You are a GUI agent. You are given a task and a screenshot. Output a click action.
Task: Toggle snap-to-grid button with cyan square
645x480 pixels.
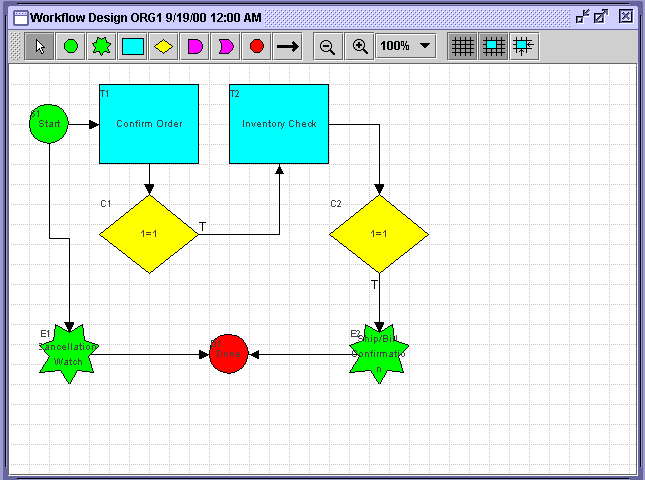click(493, 46)
